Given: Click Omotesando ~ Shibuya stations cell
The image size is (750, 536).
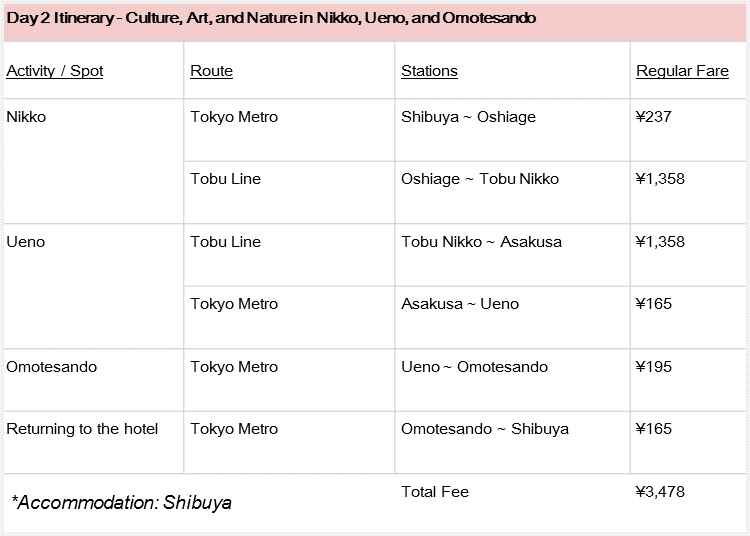Looking at the screenshot, I should pyautogui.click(x=485, y=429).
